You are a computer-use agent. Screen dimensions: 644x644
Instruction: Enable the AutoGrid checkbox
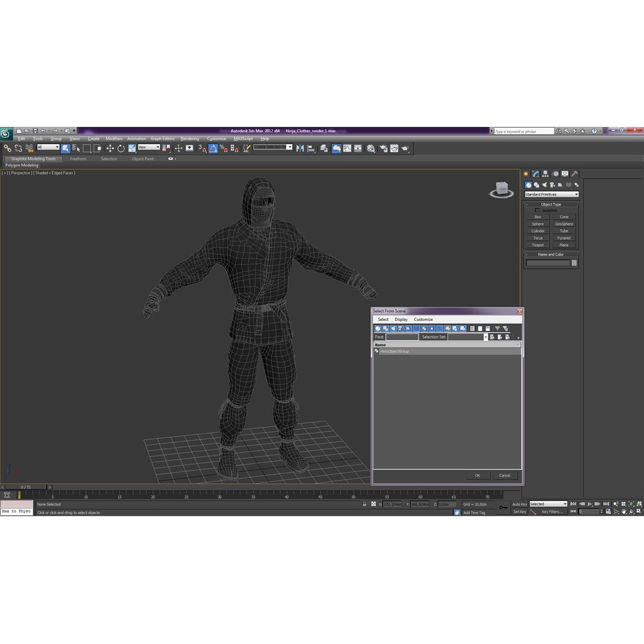pyautogui.click(x=537, y=210)
